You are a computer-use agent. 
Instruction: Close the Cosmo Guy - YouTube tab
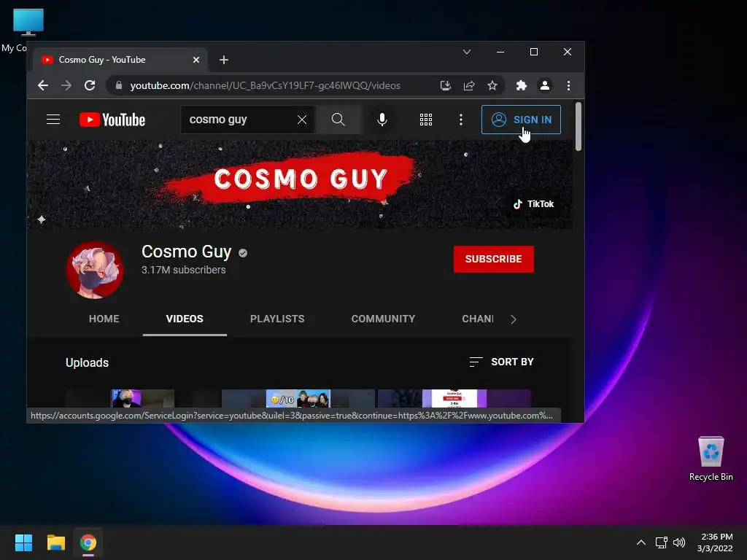(196, 60)
